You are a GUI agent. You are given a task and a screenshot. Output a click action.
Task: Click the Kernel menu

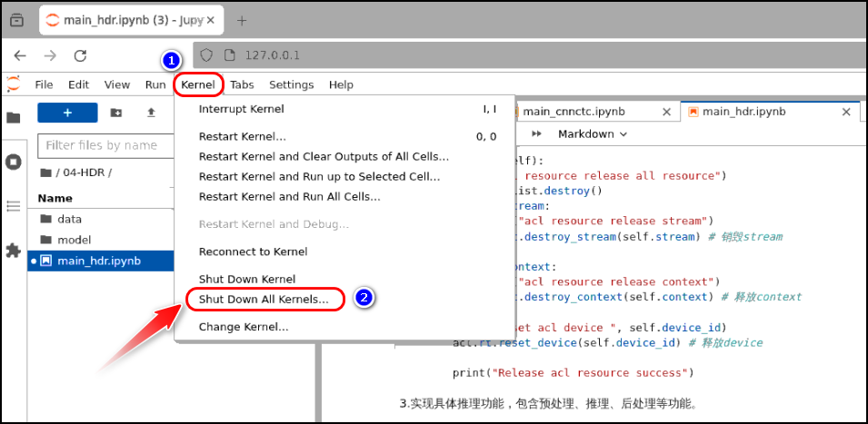(198, 84)
